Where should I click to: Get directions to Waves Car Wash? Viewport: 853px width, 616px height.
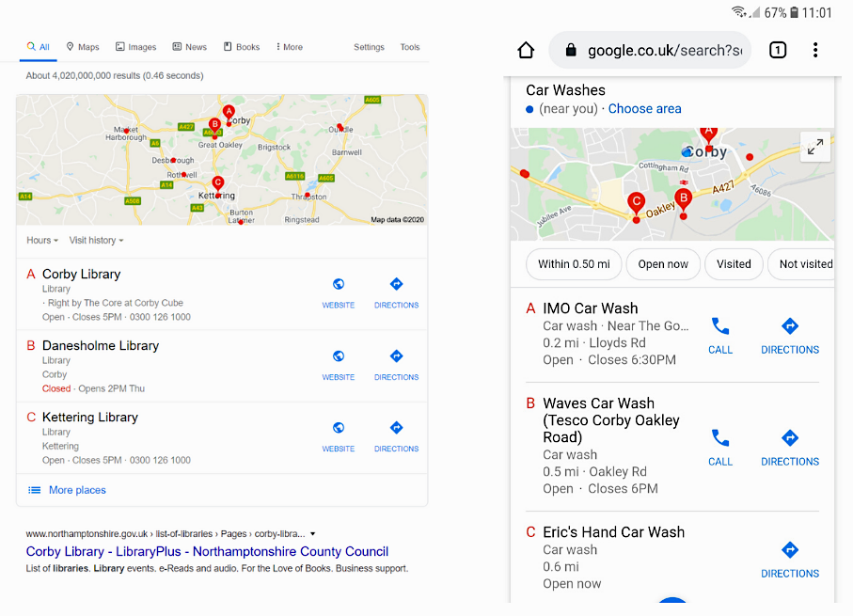[x=790, y=446]
